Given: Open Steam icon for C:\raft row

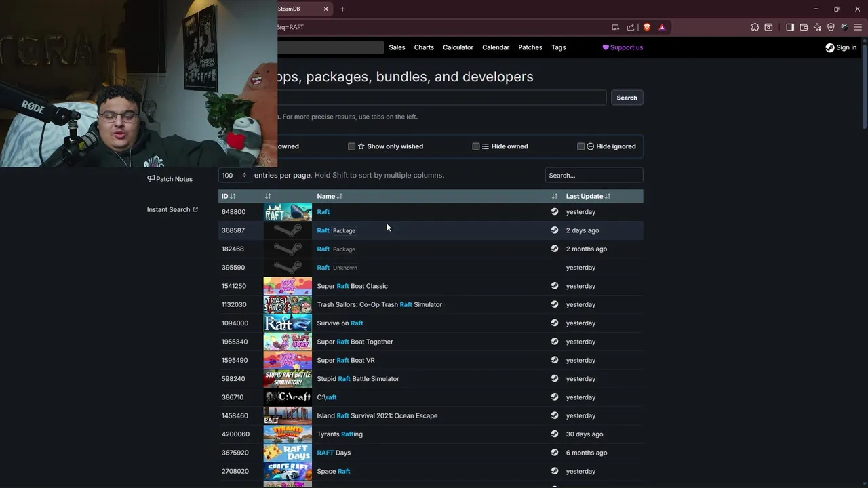Looking at the screenshot, I should 555,397.
